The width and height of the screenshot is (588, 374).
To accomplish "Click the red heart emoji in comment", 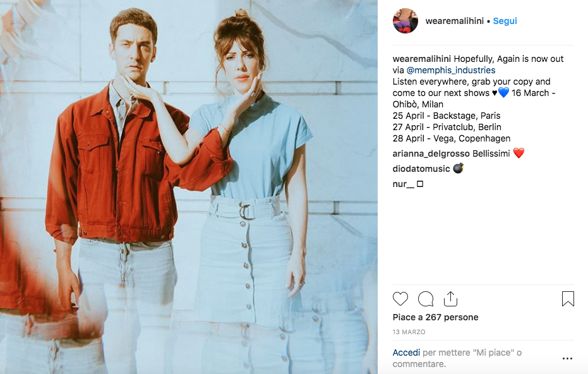I will (x=519, y=153).
